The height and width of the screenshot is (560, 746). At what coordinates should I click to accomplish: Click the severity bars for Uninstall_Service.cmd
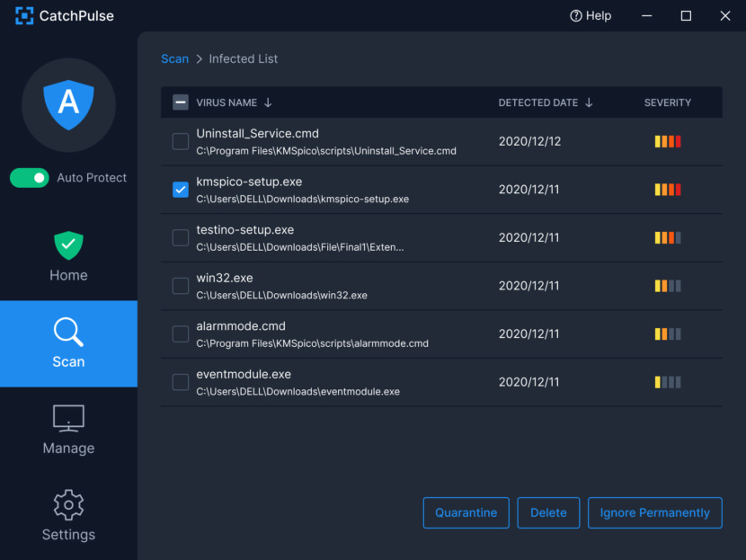tap(668, 141)
